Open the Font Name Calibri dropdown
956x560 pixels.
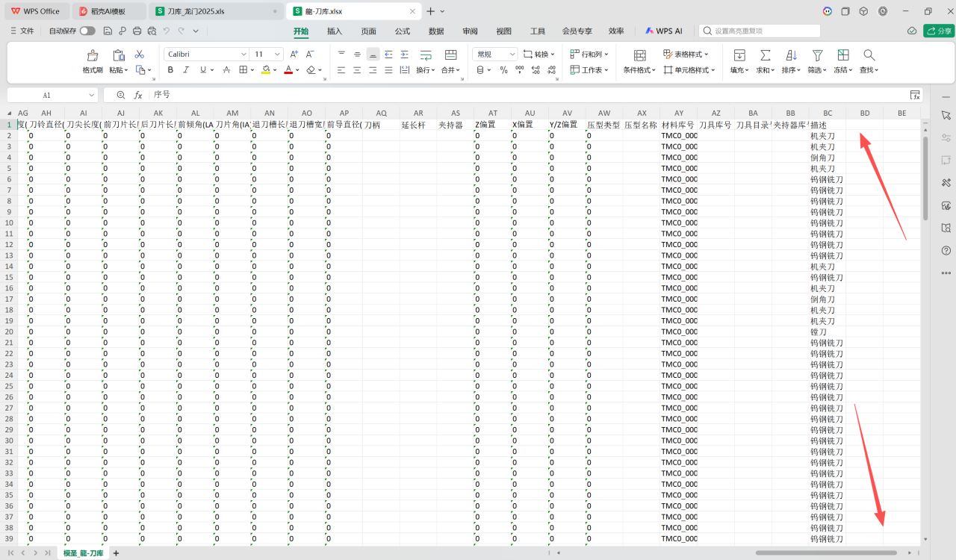(243, 55)
